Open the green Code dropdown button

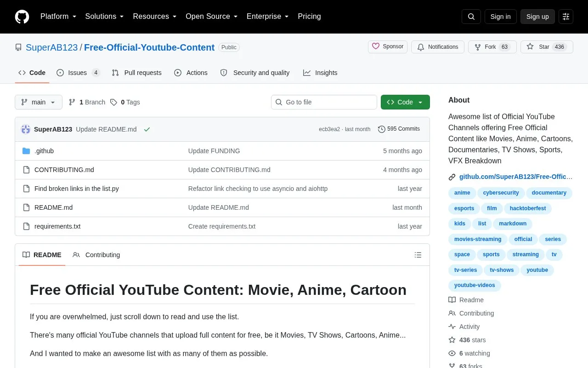tap(405, 102)
